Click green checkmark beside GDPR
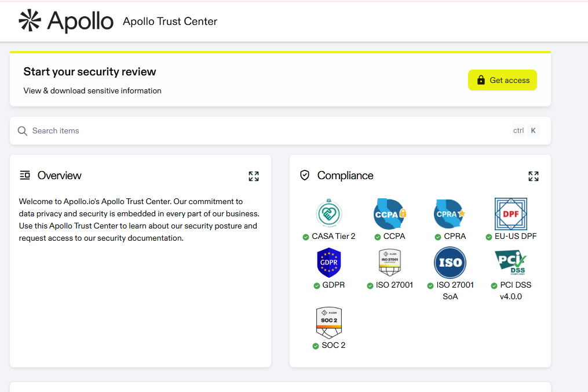The image size is (588, 392). [316, 286]
